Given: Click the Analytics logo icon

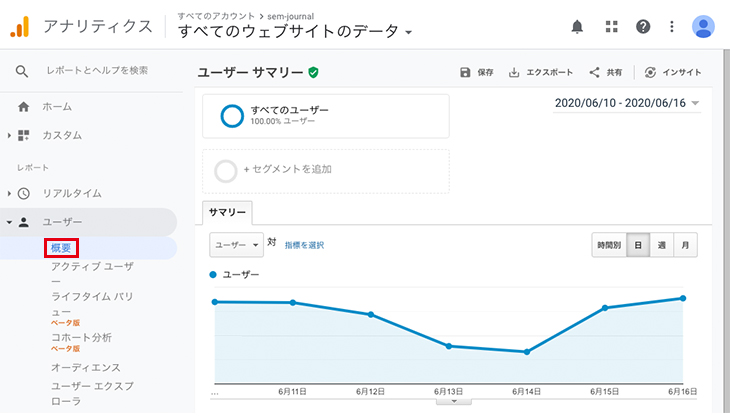Looking at the screenshot, I should (x=20, y=27).
